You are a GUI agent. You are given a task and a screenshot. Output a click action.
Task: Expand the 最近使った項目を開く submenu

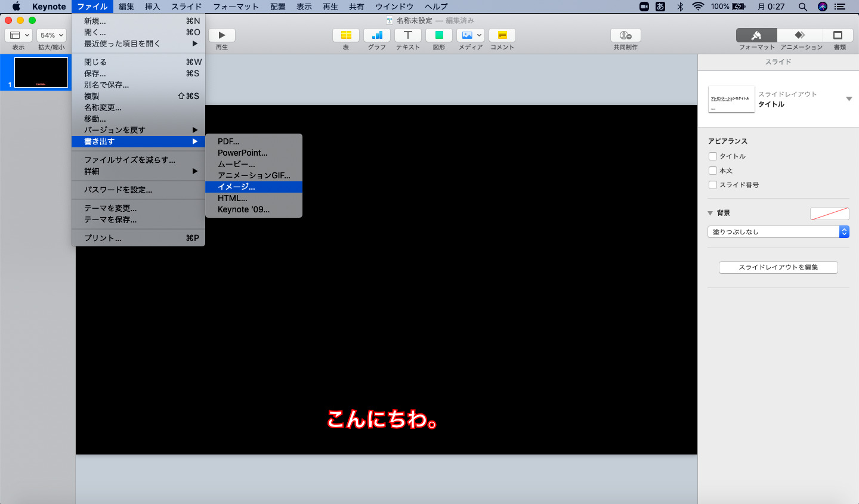pos(138,44)
